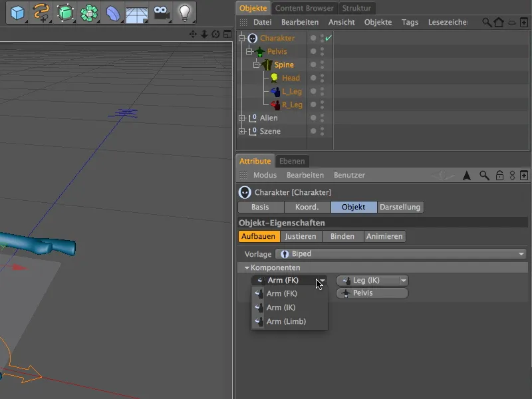Click new window icon in Attribute manager
532x399 pixels.
524,176
